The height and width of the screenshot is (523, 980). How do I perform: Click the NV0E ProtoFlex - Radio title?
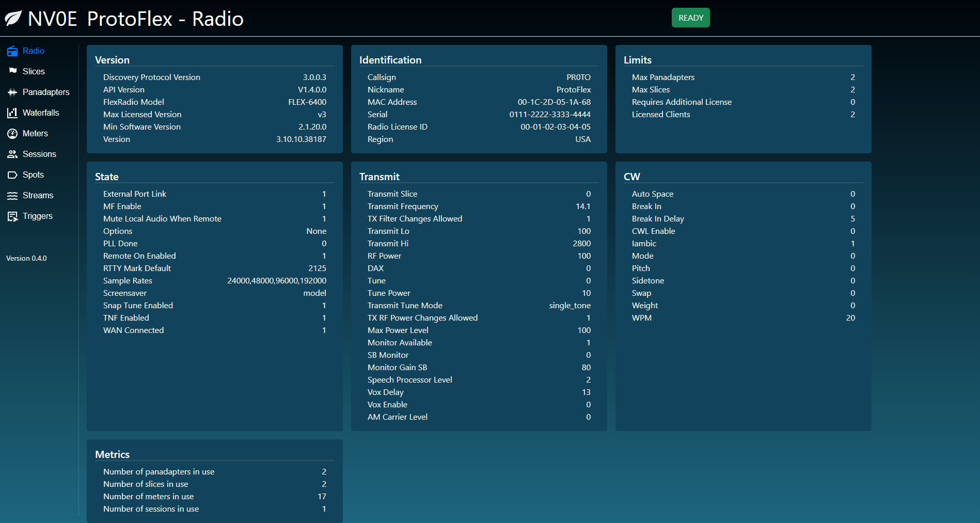pyautogui.click(x=136, y=19)
